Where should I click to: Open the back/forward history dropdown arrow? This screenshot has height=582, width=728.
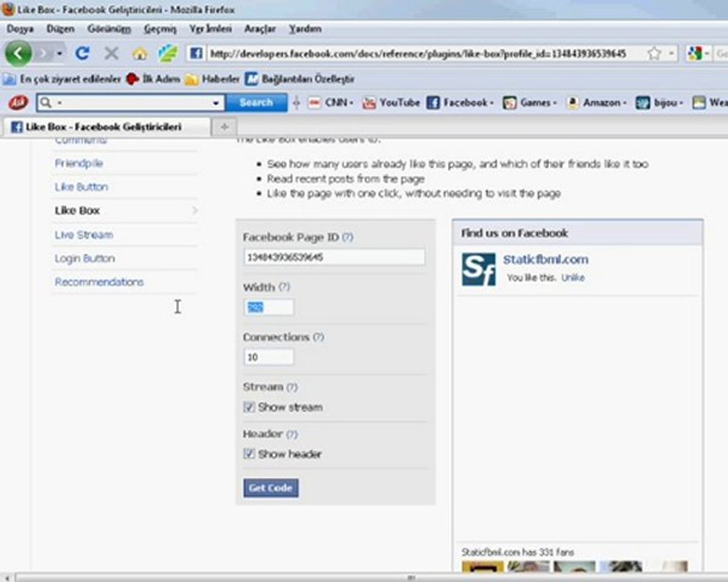tap(59, 54)
